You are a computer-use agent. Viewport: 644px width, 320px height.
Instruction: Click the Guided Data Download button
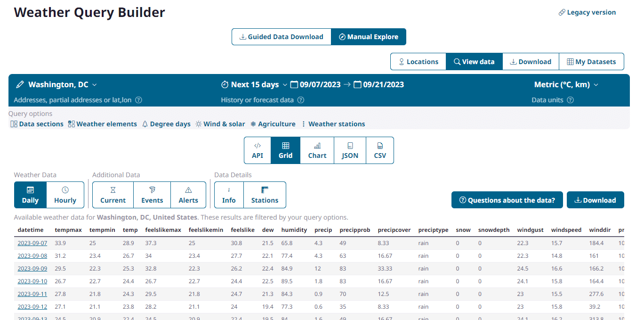point(281,37)
